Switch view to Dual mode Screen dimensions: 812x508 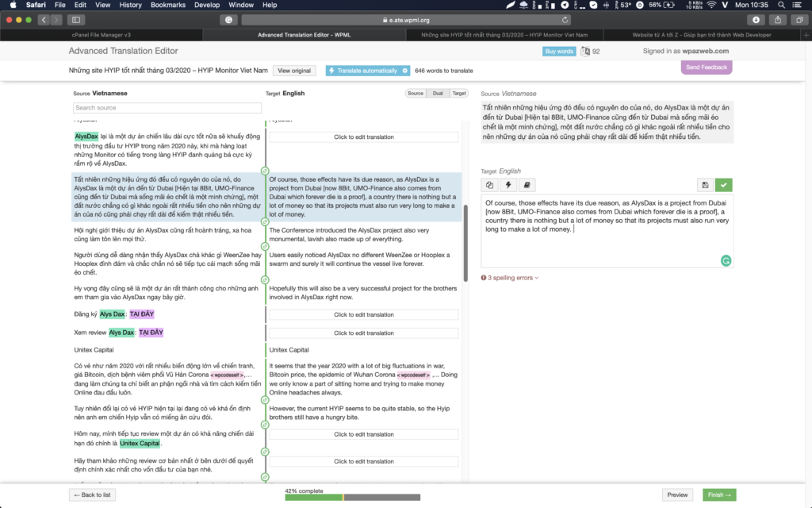438,94
